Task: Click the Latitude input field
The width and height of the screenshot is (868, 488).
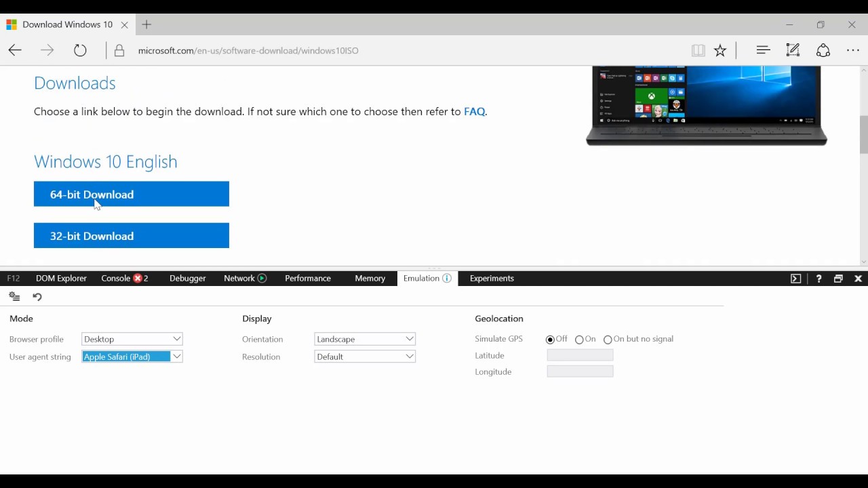Action: (x=580, y=355)
